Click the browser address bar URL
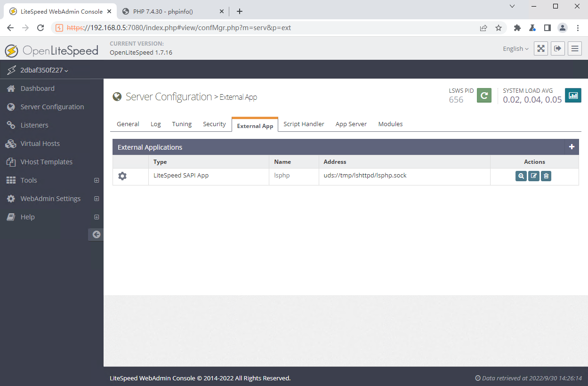This screenshot has width=588, height=386. pyautogui.click(x=179, y=28)
